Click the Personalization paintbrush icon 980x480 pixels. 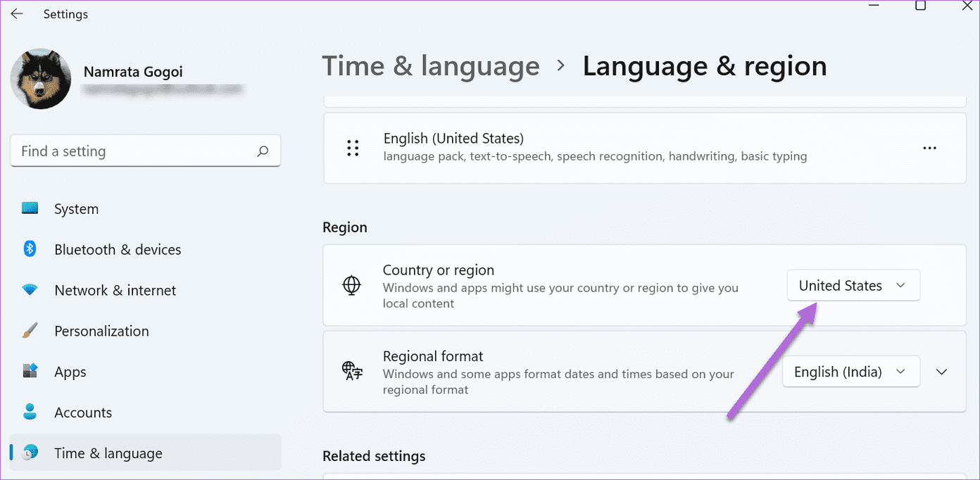click(x=30, y=330)
